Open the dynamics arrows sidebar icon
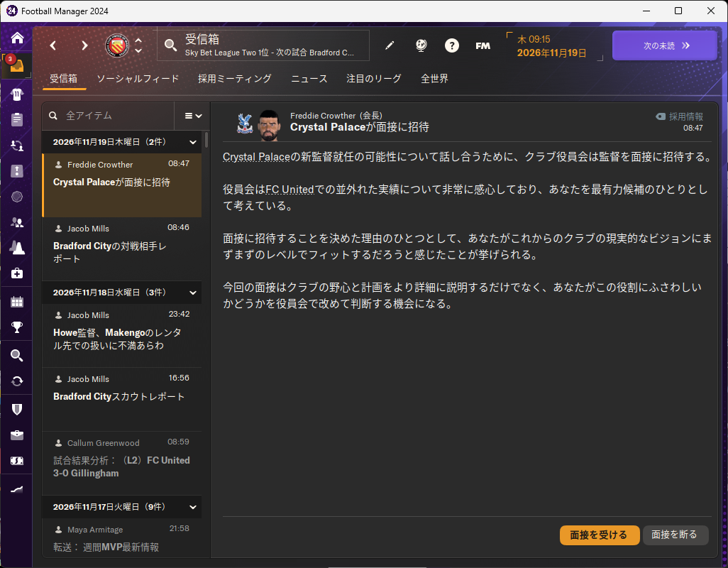728x568 pixels. (x=17, y=146)
